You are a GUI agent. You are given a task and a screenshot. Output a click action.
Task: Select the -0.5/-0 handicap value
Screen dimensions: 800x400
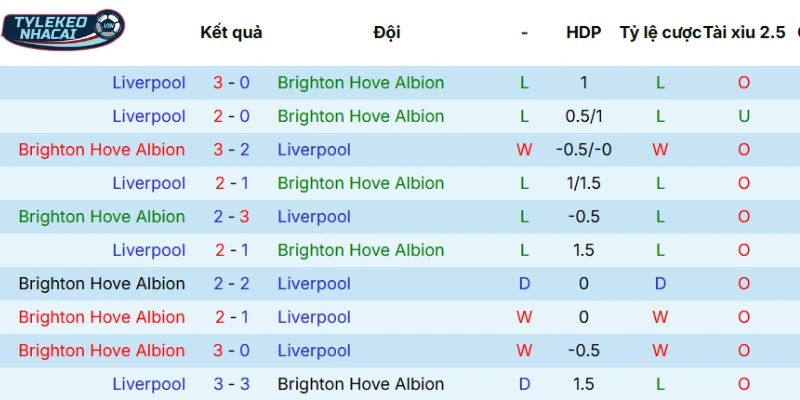tap(583, 150)
